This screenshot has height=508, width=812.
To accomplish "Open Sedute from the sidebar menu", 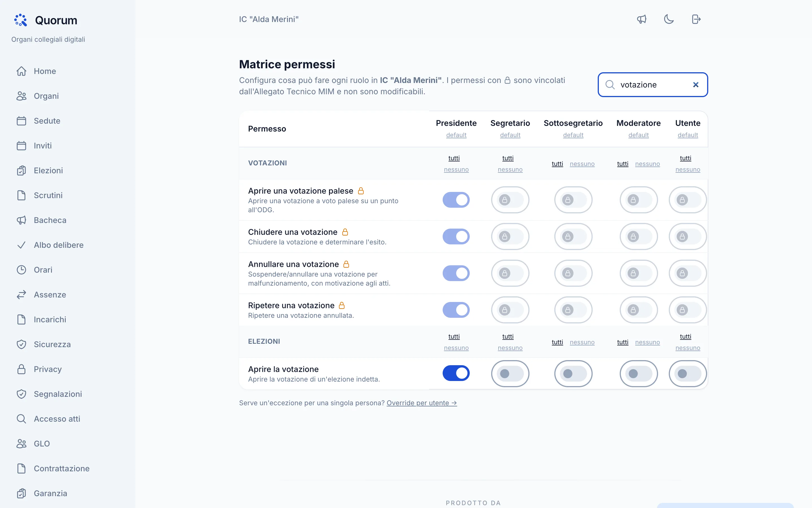I will click(68, 121).
